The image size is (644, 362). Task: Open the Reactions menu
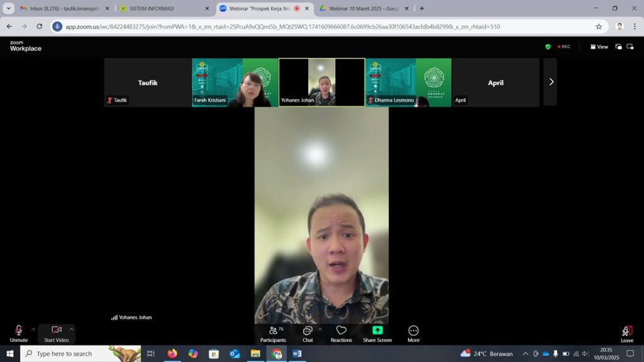click(x=341, y=334)
